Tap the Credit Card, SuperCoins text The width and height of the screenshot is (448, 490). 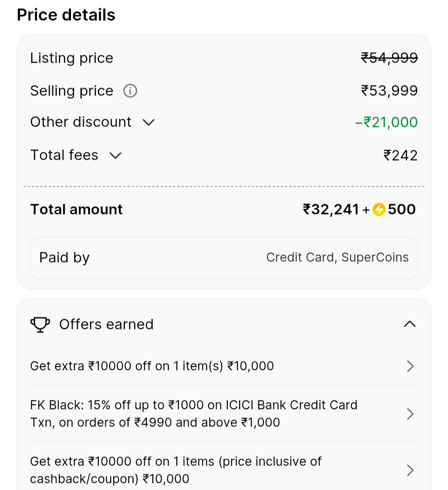337,258
